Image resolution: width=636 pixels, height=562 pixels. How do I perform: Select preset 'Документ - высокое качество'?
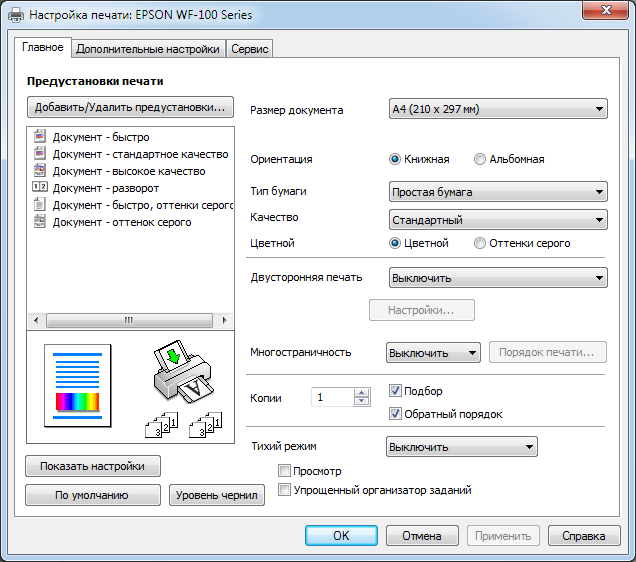(129, 171)
